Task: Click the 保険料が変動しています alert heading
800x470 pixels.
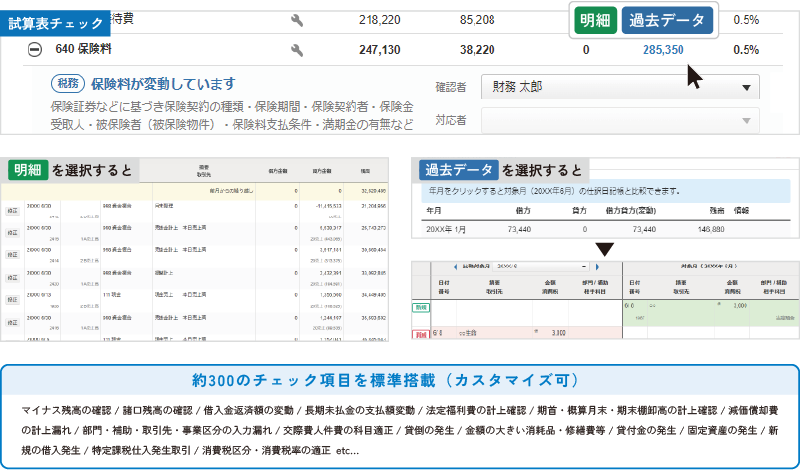Action: 162,84
